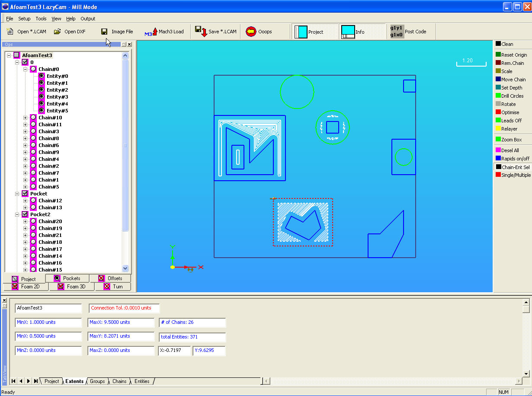Expand the Chain#20 tree node
Image resolution: width=532 pixels, height=396 pixels.
[x=25, y=221]
